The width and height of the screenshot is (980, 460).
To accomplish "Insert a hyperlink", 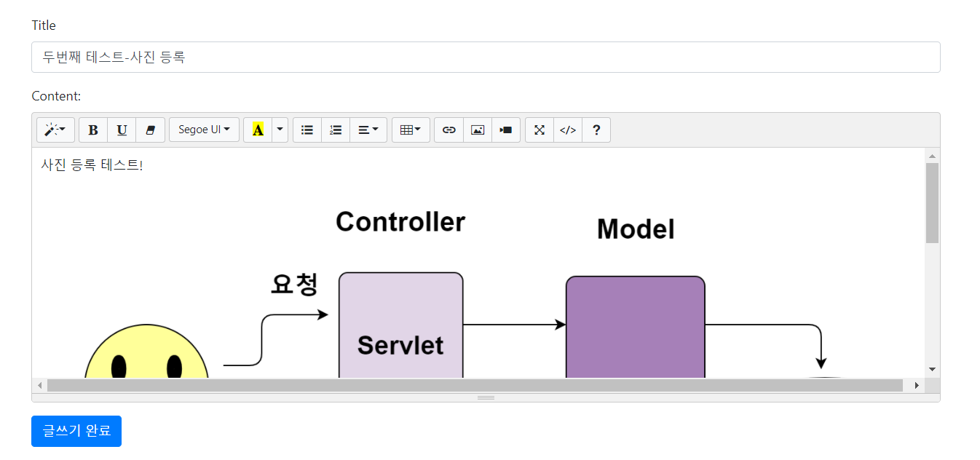I will pyautogui.click(x=449, y=130).
